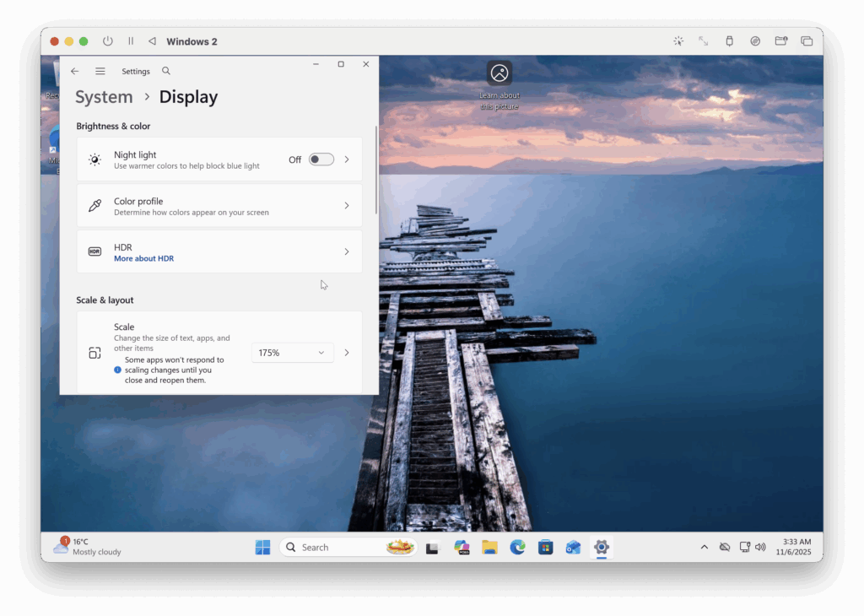
Task: Open the Settings navigation menu
Action: pyautogui.click(x=100, y=71)
